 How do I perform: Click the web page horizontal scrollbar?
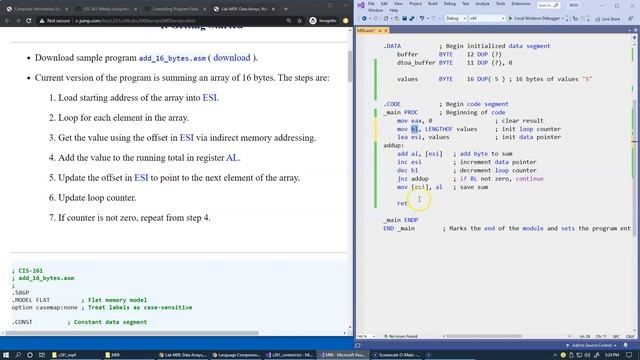point(132,333)
